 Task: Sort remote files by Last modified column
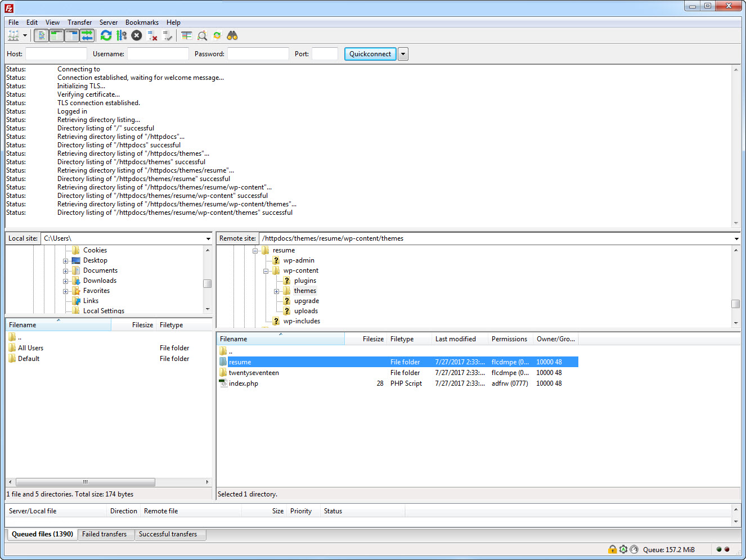[x=455, y=339]
